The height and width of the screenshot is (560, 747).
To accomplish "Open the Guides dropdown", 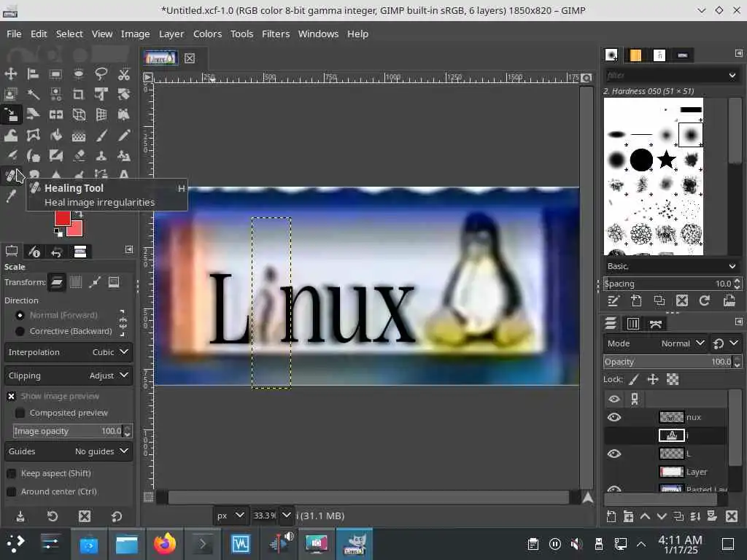I will (69, 451).
